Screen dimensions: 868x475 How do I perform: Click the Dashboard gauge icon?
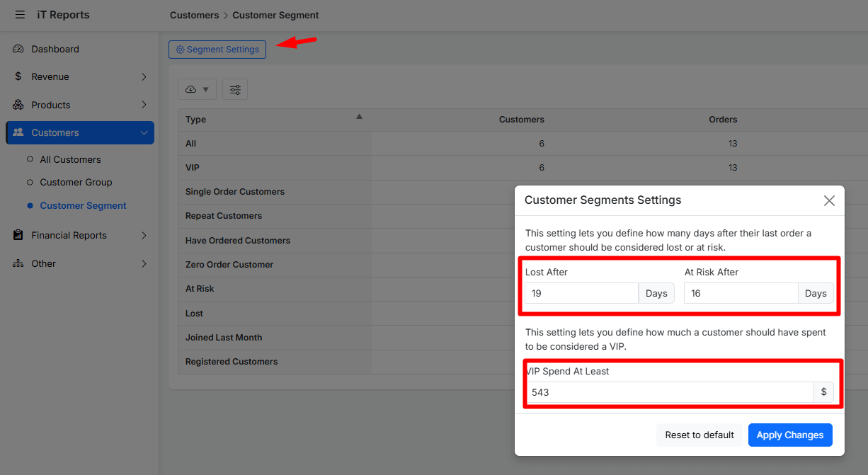[18, 49]
